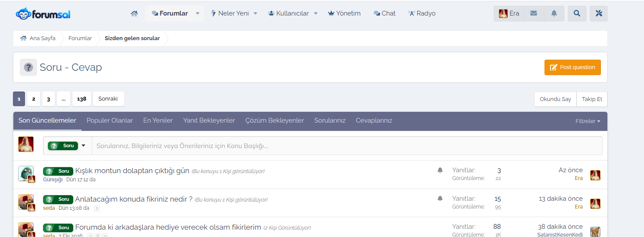Open the Soru prefix selector dropdown

(x=67, y=146)
